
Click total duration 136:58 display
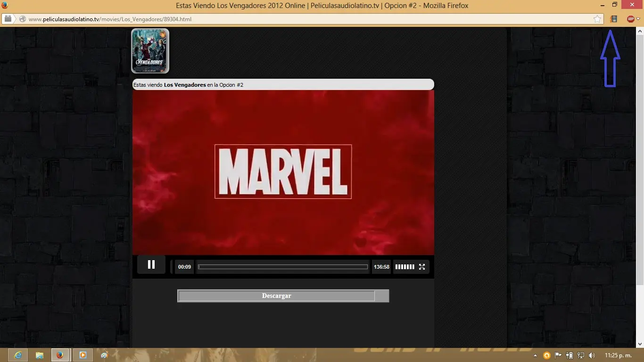coord(381,267)
